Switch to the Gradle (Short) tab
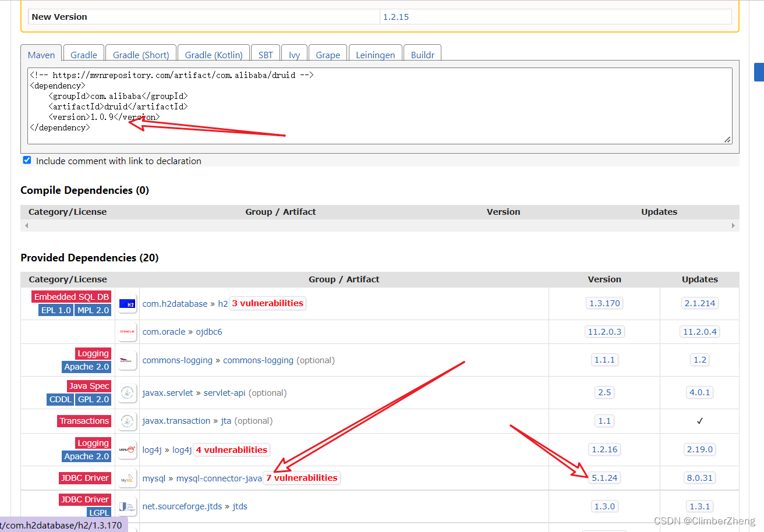The image size is (764, 532). (141, 55)
